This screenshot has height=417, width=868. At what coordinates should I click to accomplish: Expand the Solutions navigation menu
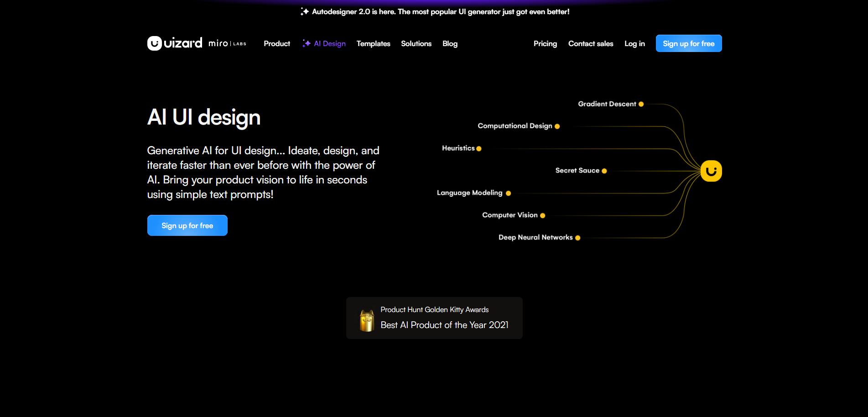416,44
